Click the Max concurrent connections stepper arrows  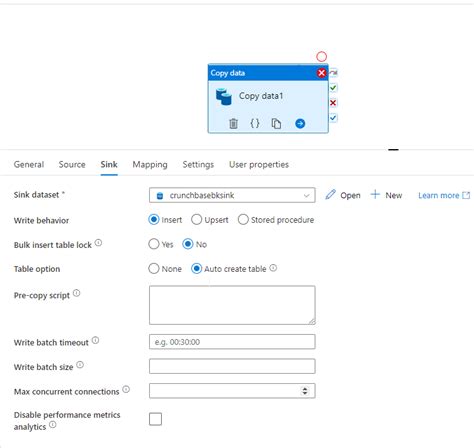point(305,391)
